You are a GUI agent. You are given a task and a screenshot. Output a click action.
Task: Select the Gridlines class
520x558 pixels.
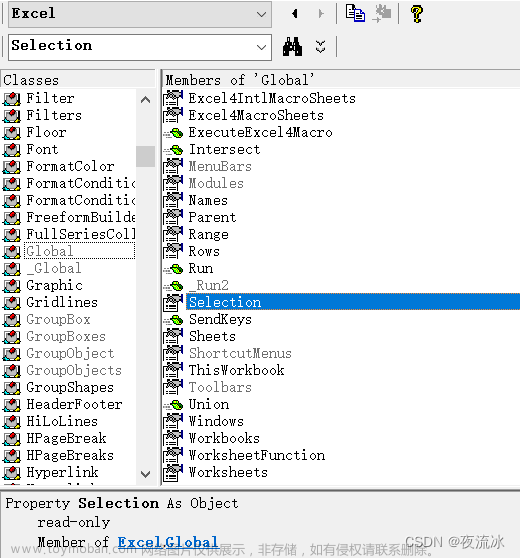[62, 302]
